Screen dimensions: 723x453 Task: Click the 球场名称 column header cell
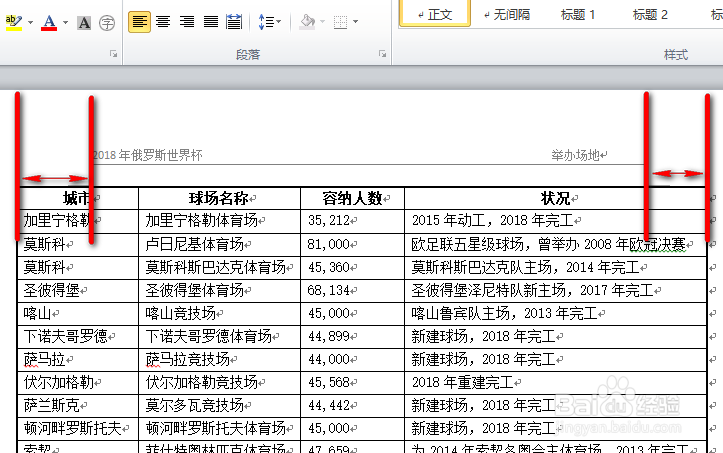pos(219,198)
